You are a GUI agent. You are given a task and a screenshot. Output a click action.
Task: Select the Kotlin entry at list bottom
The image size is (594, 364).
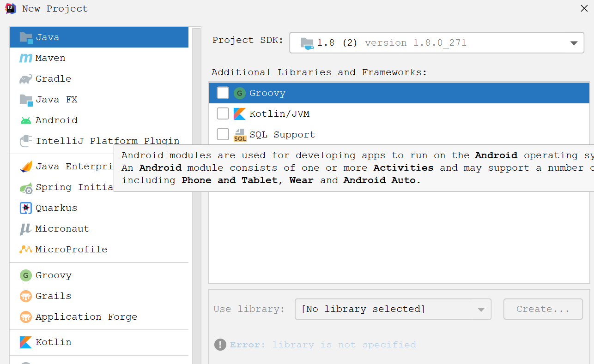coord(99,342)
